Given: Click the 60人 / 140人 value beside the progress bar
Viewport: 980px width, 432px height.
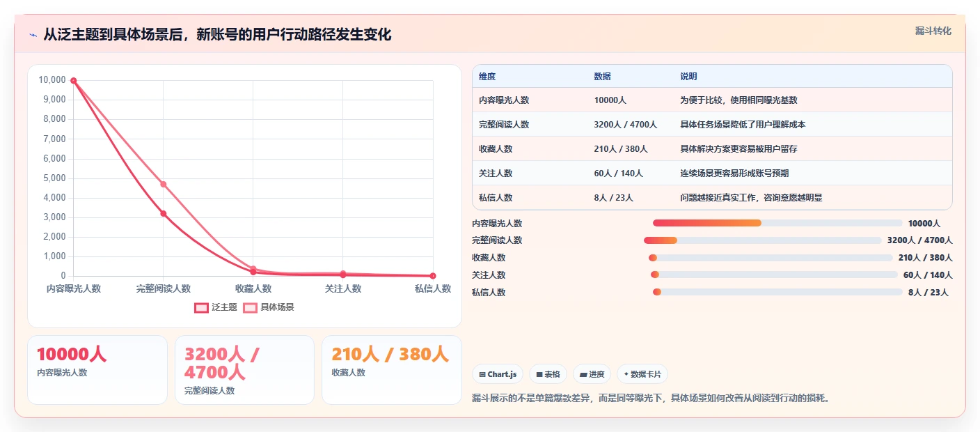Looking at the screenshot, I should pyautogui.click(x=928, y=276).
